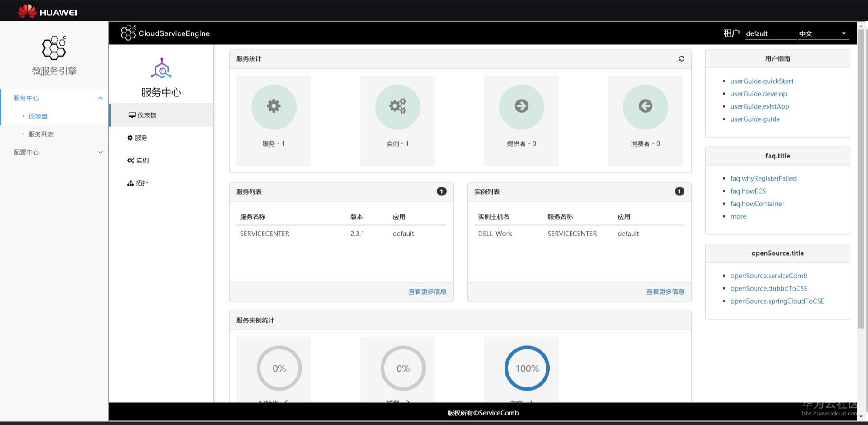
Task: Click the 消费者 left-arrow circle icon
Action: point(645,107)
